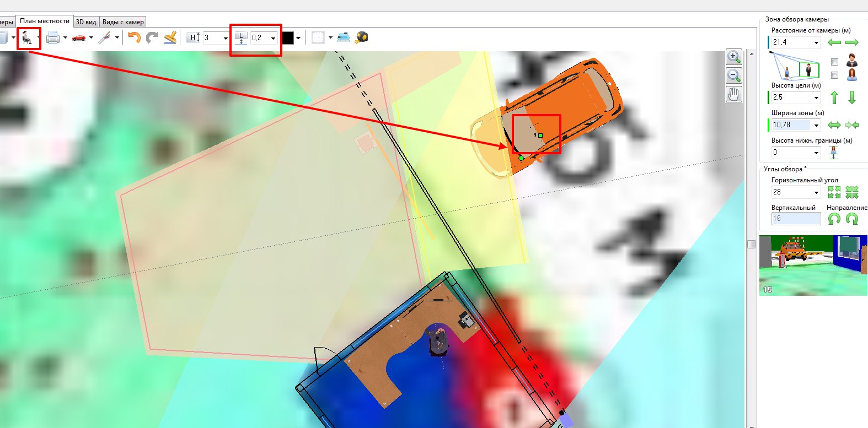
Task: Open the line thickness 0,2 dropdown
Action: [273, 38]
